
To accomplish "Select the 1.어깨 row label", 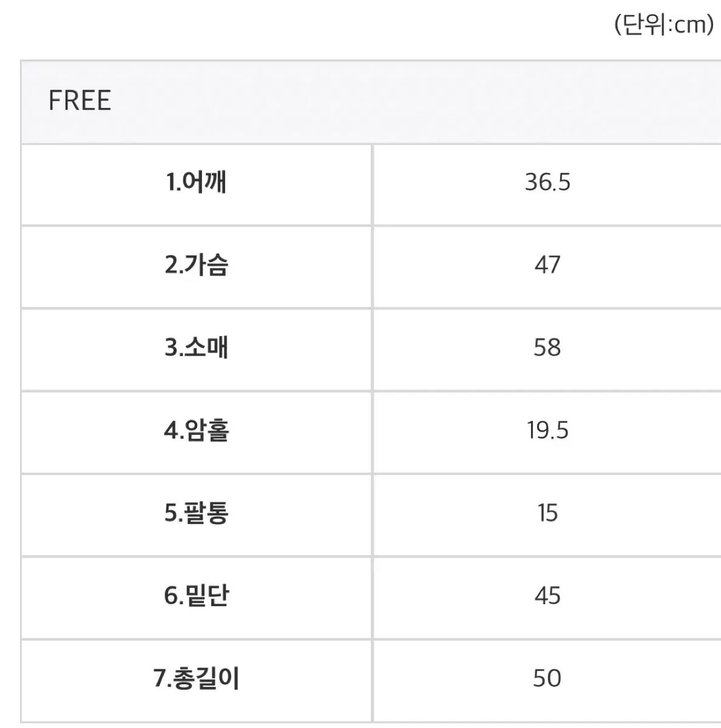I will click(x=196, y=183).
